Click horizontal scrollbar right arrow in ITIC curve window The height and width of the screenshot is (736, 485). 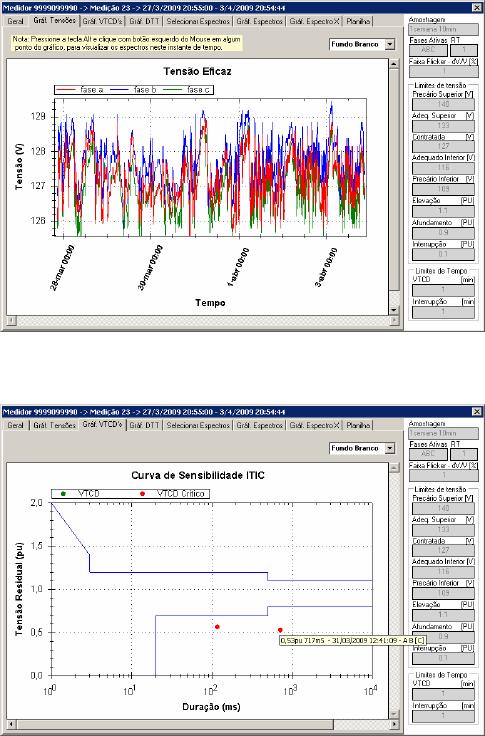click(x=394, y=725)
